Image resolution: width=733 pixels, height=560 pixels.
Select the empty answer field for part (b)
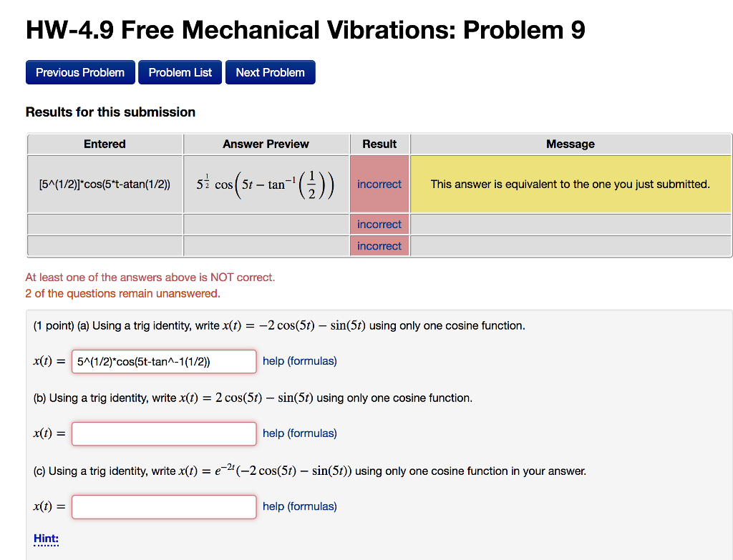tap(163, 433)
